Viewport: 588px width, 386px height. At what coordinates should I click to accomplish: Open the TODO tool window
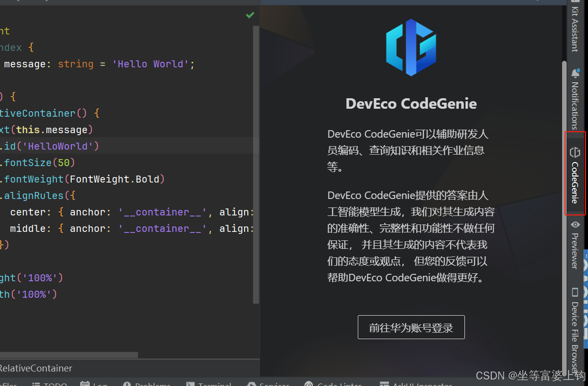pyautogui.click(x=50, y=384)
